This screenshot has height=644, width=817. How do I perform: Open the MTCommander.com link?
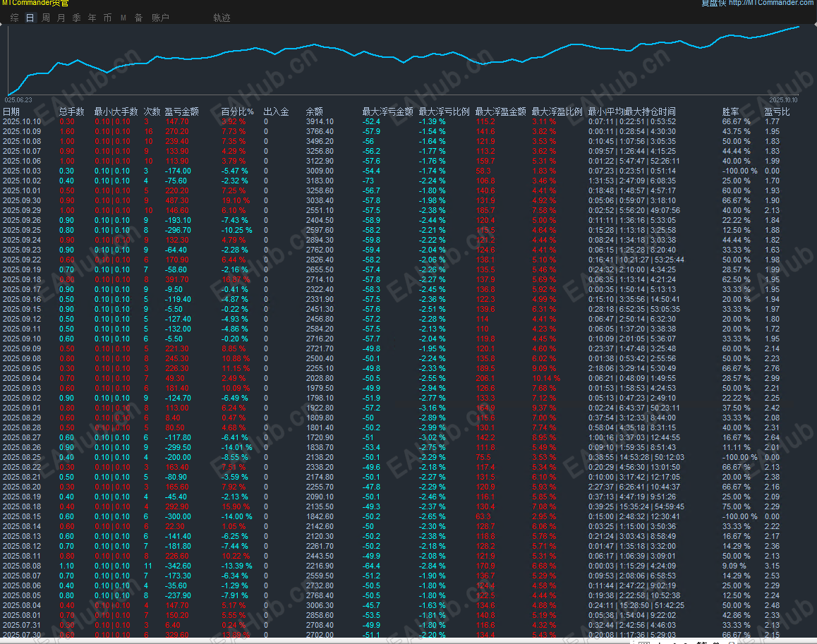(771, 4)
